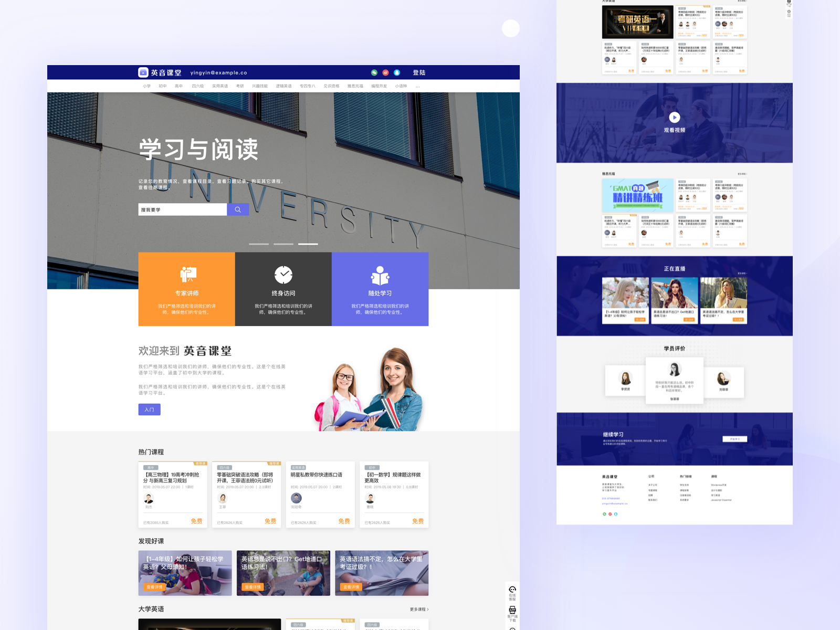840x630 pixels.
Task: Click teacher 刘杰 avatar
Action: [x=149, y=498]
